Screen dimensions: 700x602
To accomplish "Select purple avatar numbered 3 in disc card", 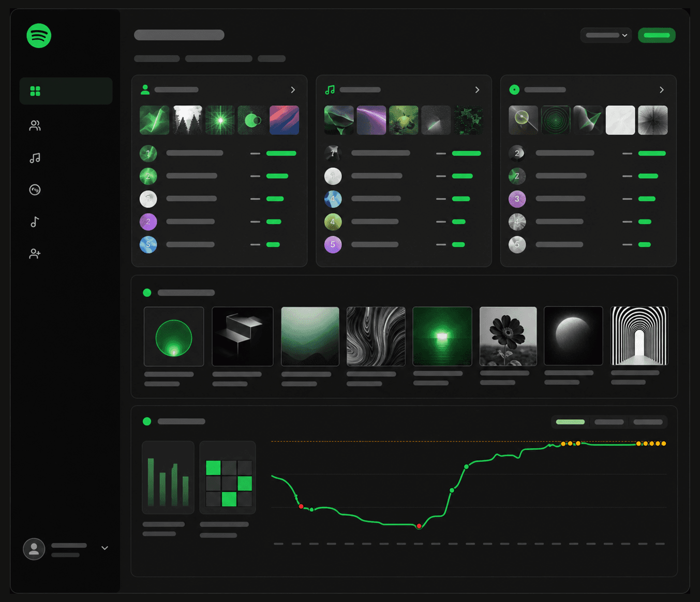I will coord(517,199).
